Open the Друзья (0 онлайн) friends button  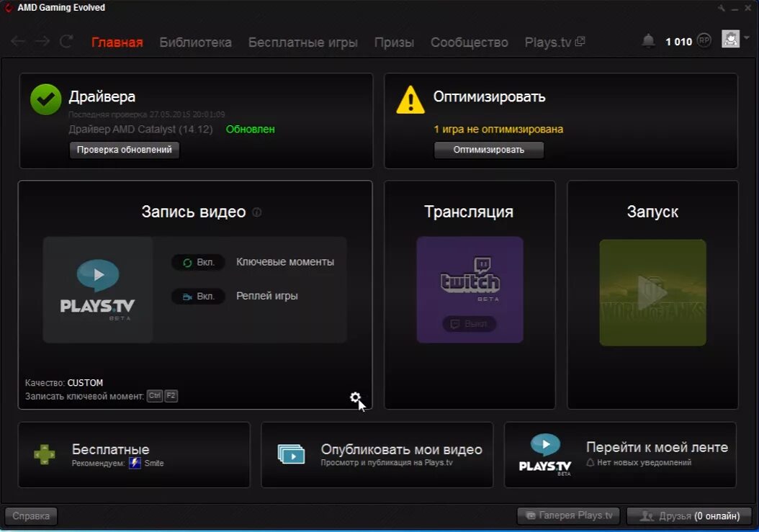[x=689, y=516]
